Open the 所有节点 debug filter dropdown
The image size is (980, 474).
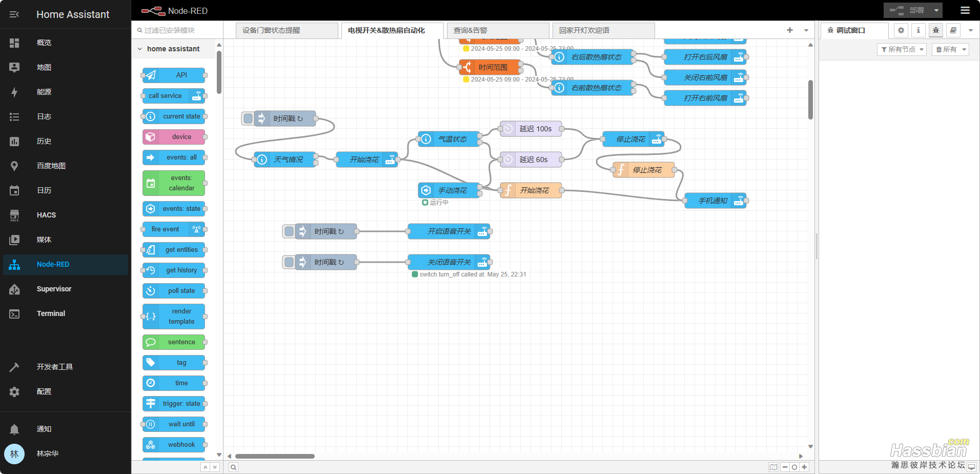click(x=902, y=49)
